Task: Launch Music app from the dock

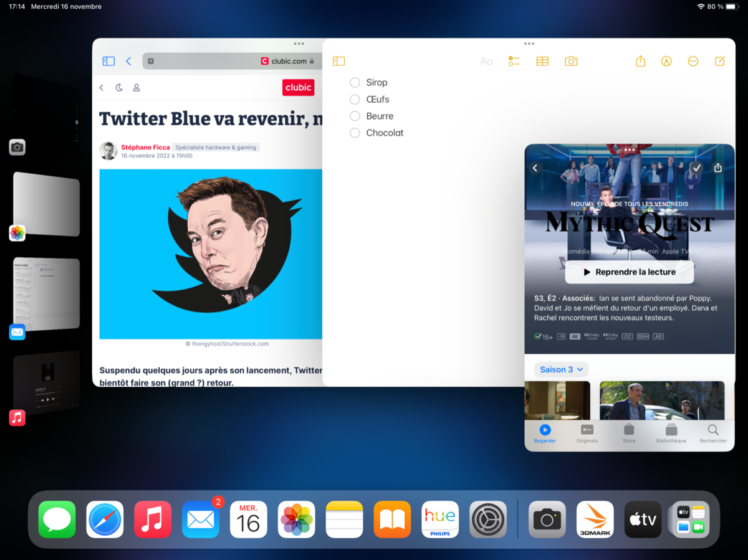Action: (x=153, y=520)
